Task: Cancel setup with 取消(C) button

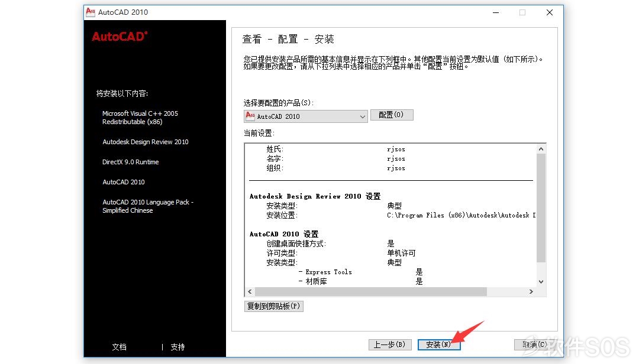Action: [535, 344]
